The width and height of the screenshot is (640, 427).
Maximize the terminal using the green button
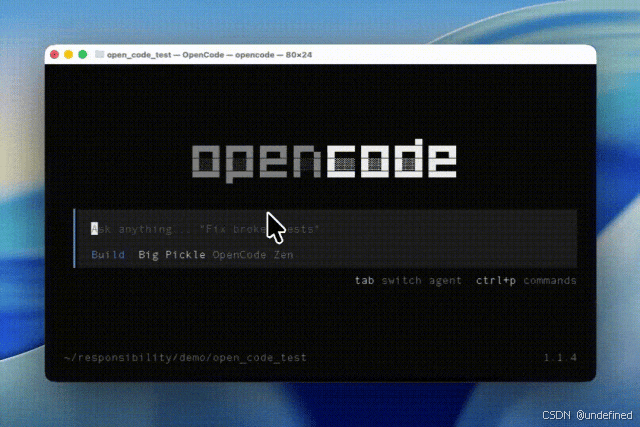(x=83, y=54)
